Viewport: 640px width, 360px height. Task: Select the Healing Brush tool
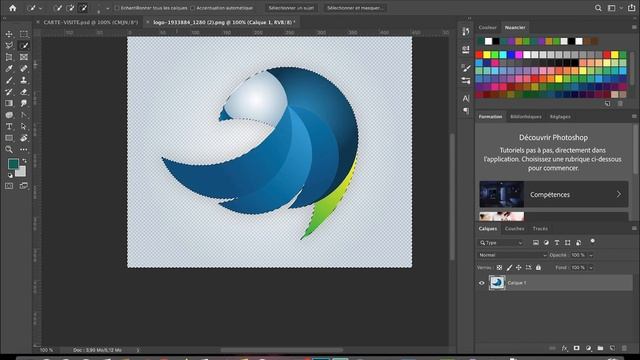pyautogui.click(x=24, y=69)
